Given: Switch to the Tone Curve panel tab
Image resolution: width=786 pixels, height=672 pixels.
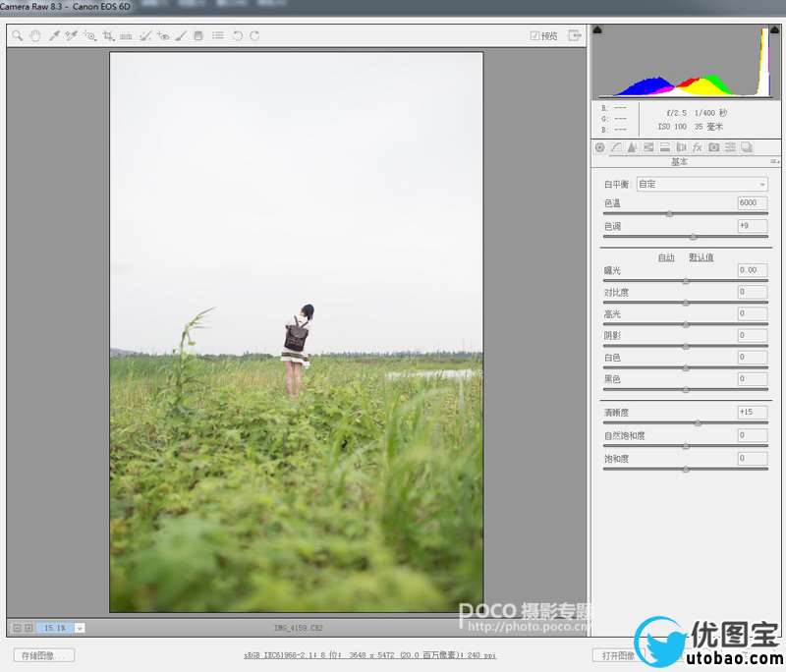Looking at the screenshot, I should [x=616, y=147].
